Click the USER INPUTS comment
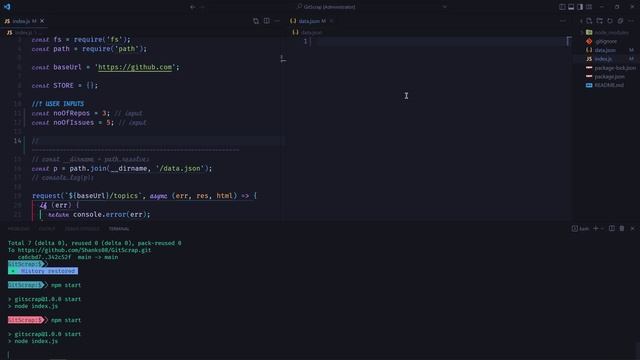The height and width of the screenshot is (360, 640). coord(58,104)
